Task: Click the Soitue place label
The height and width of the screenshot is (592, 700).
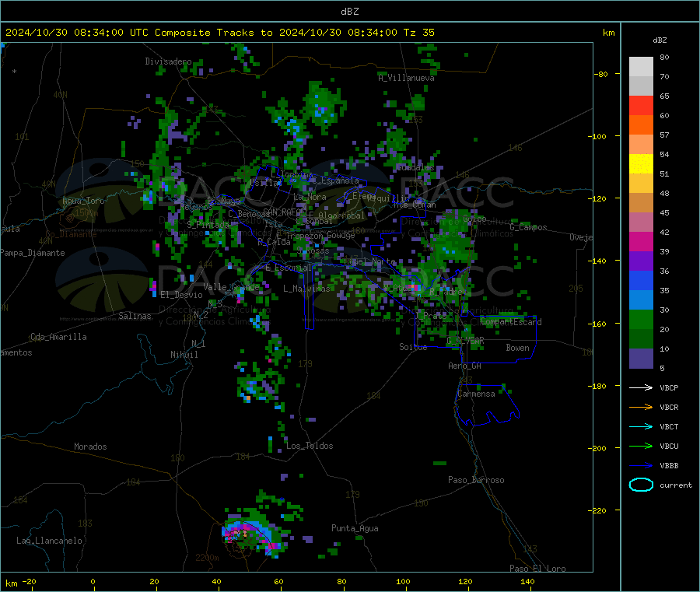Action: click(413, 347)
